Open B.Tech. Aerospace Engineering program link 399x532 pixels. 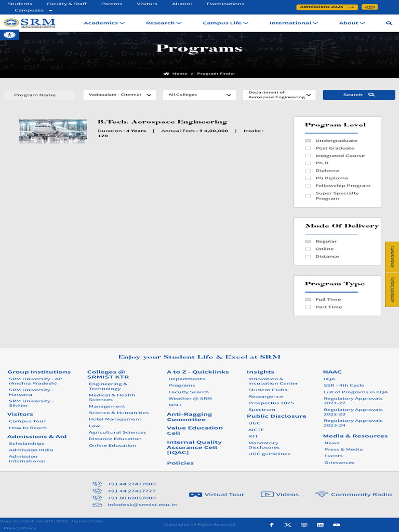pyautogui.click(x=163, y=122)
